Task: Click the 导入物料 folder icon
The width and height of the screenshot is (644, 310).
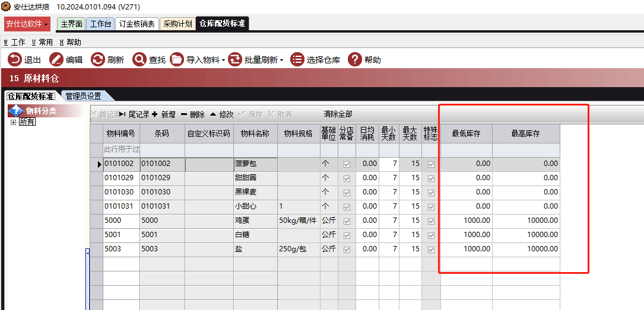Action: pos(177,60)
